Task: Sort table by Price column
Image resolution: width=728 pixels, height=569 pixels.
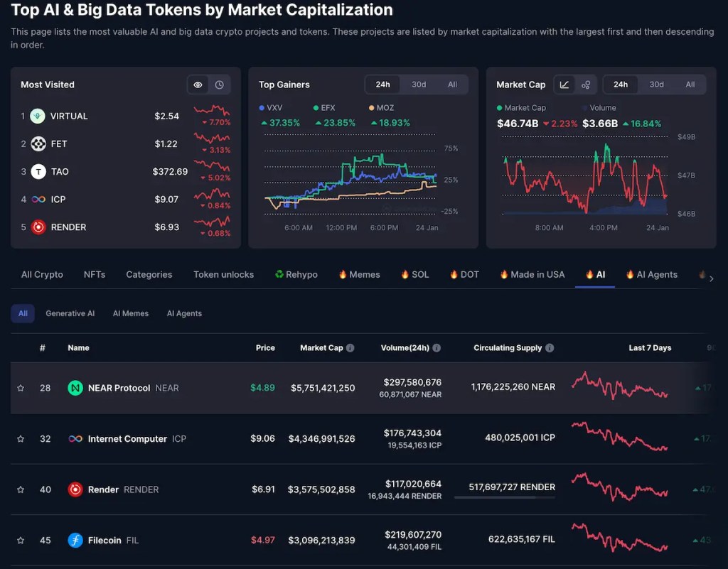Action: [265, 348]
